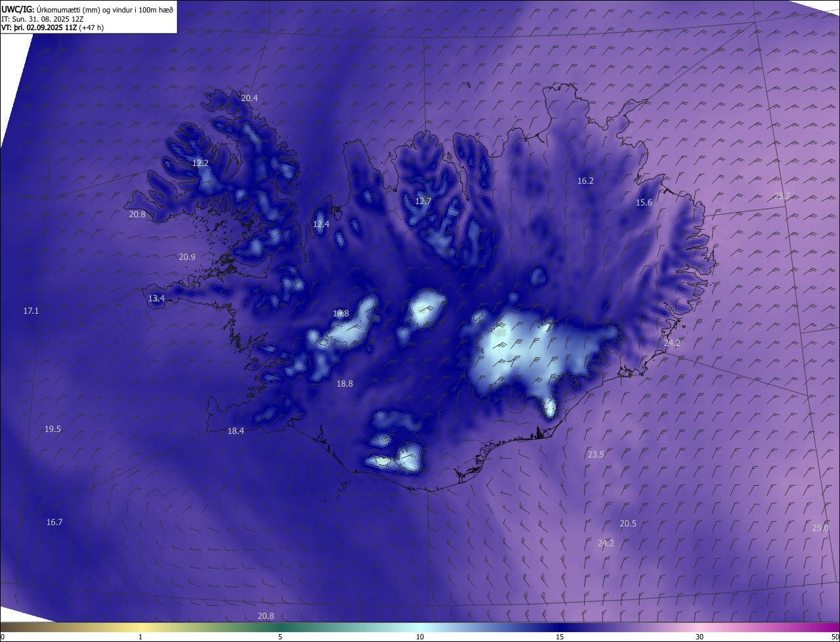Click the 12.2 value on the map
Screen dimensions: 840x642
200,163
